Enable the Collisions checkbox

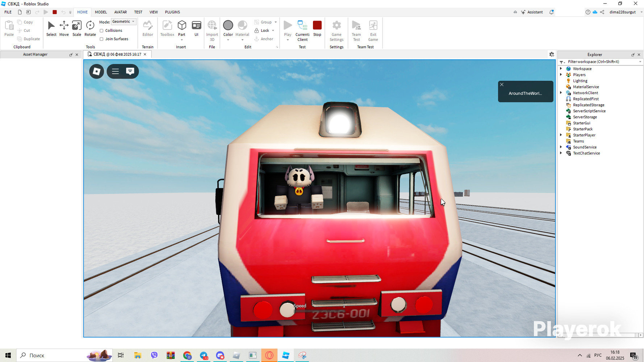click(102, 31)
